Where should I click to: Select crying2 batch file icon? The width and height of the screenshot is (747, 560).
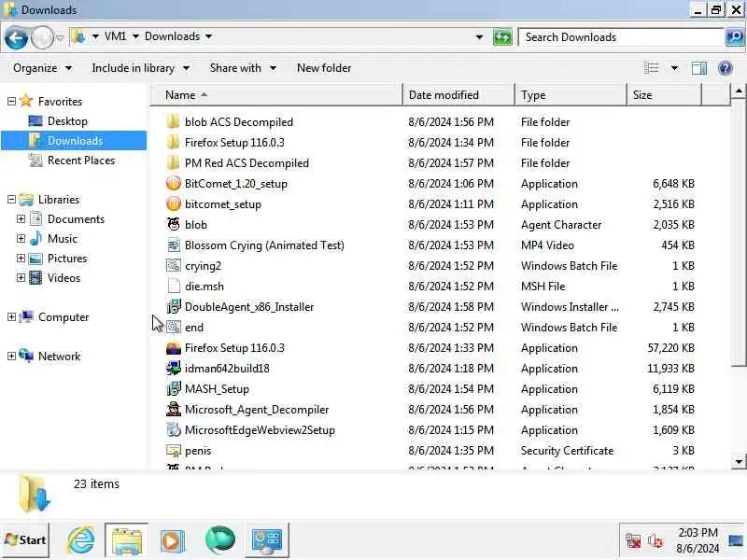point(174,266)
